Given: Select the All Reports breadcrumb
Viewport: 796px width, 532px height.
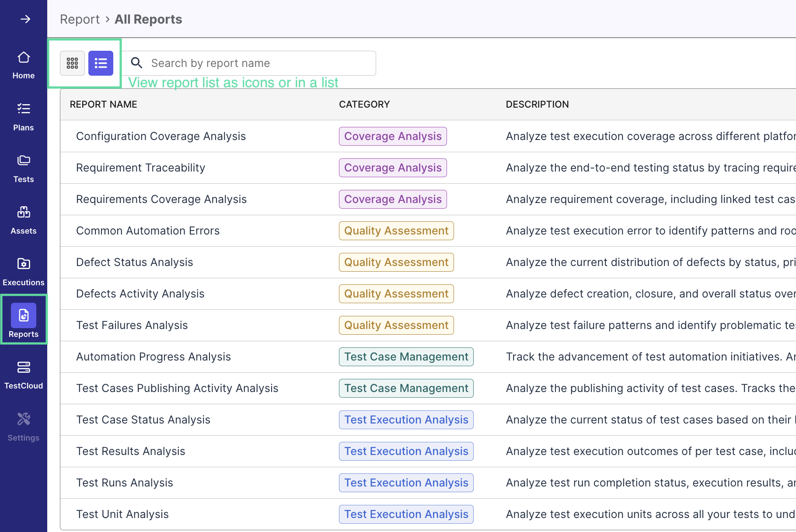Looking at the screenshot, I should pyautogui.click(x=148, y=19).
